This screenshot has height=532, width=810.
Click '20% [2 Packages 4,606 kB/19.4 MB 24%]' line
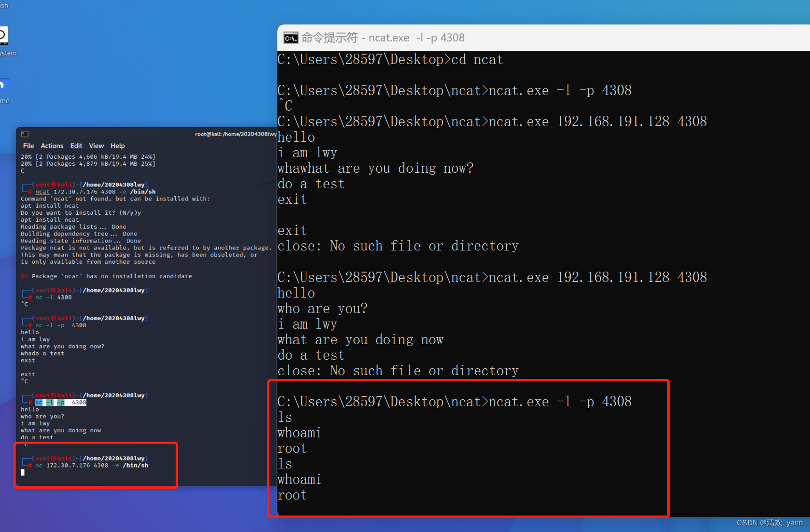click(88, 157)
